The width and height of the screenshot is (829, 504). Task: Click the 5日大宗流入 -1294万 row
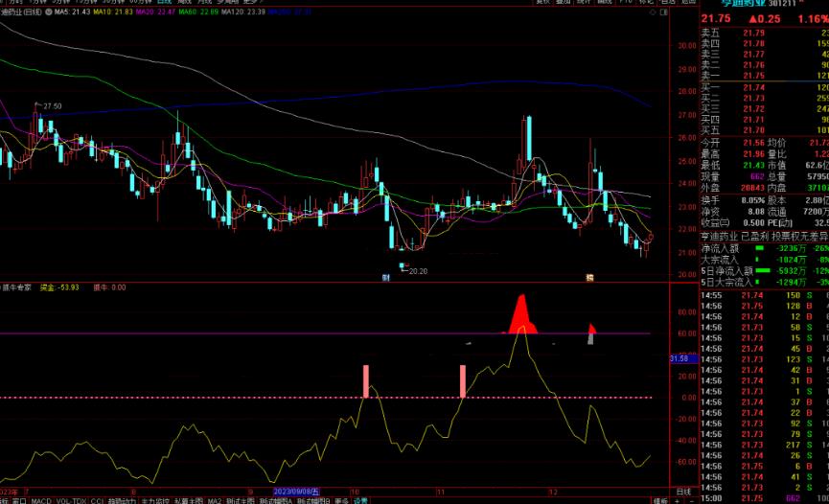[x=765, y=282]
